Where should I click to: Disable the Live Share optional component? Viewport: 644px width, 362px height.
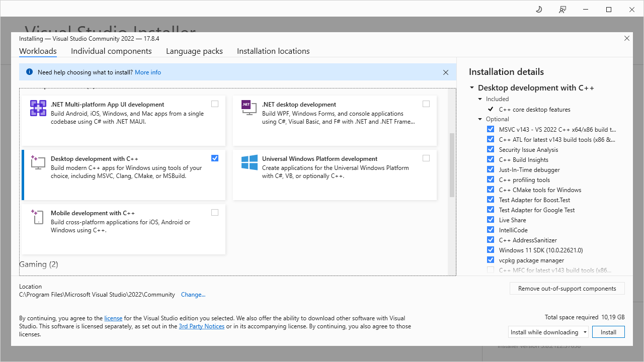tap(491, 219)
